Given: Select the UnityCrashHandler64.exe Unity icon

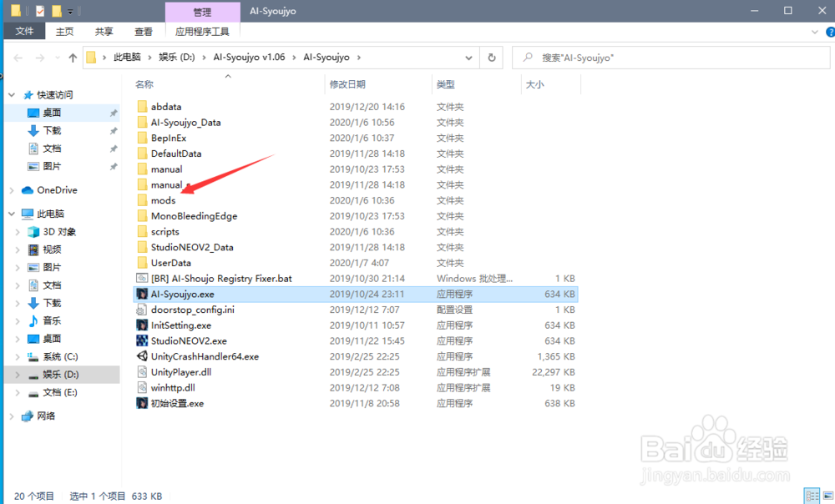Looking at the screenshot, I should (x=142, y=356).
